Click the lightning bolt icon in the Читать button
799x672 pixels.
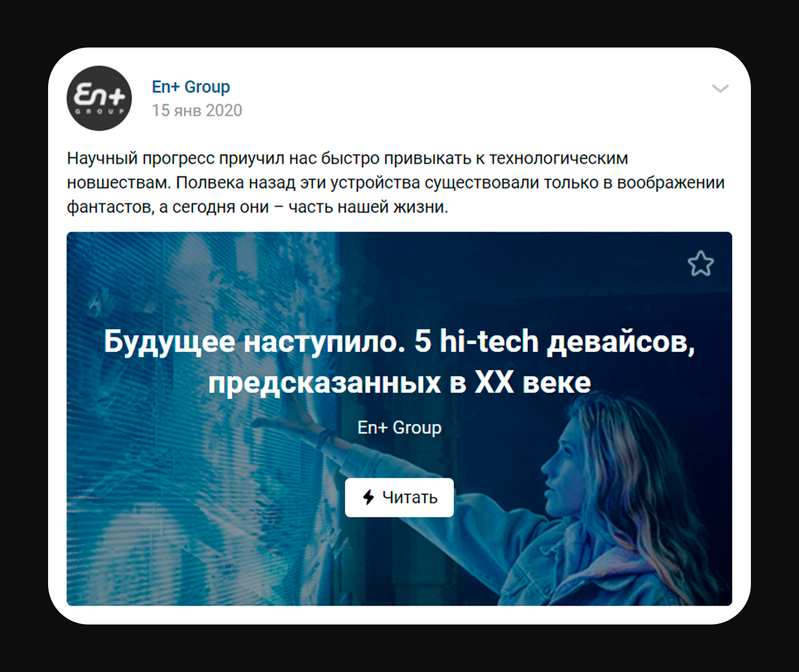[369, 497]
